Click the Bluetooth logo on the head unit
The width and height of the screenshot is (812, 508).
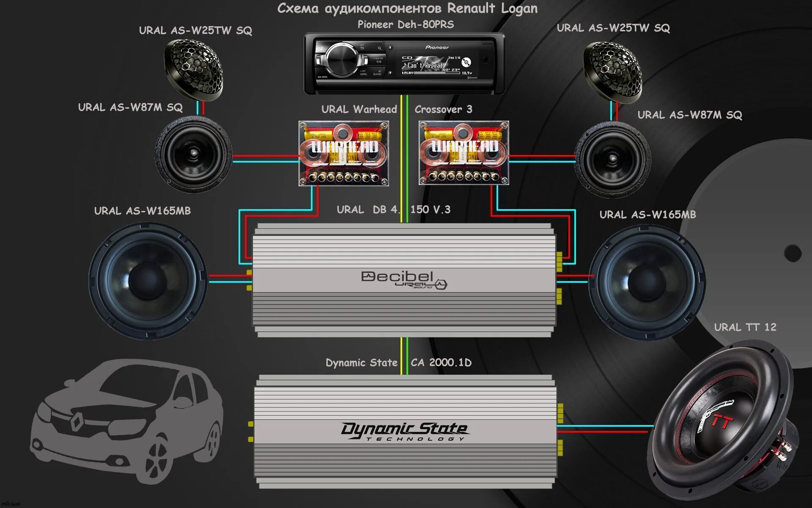click(x=472, y=77)
